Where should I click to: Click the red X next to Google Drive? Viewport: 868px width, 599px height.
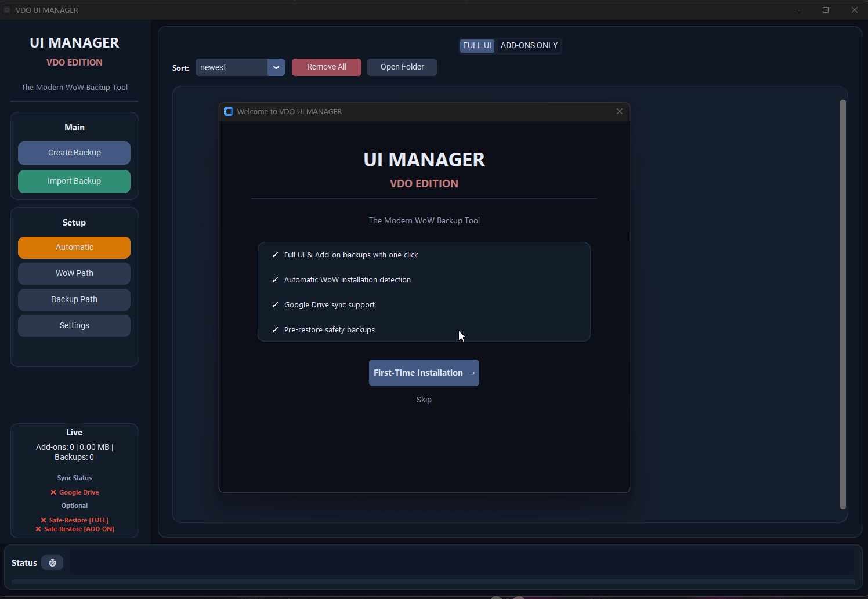click(x=53, y=492)
